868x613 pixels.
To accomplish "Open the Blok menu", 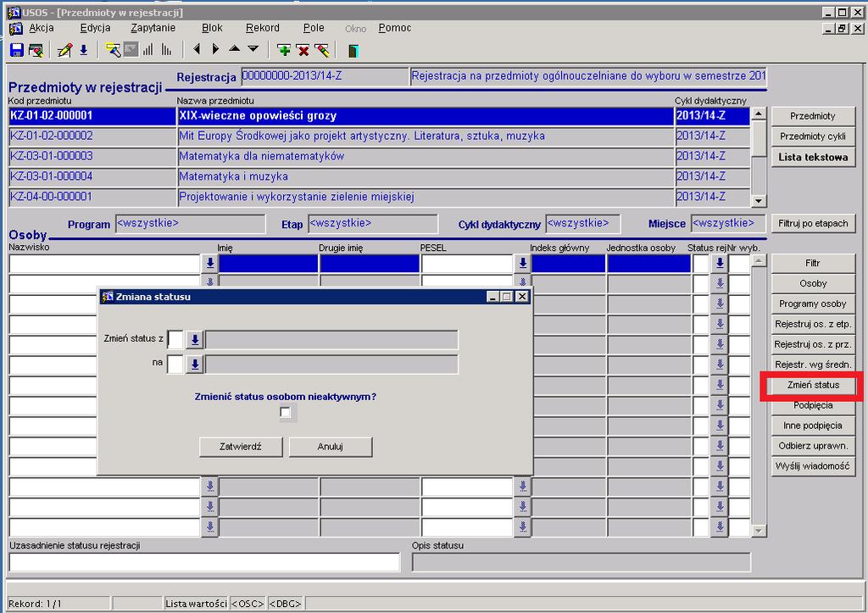I will coord(212,28).
